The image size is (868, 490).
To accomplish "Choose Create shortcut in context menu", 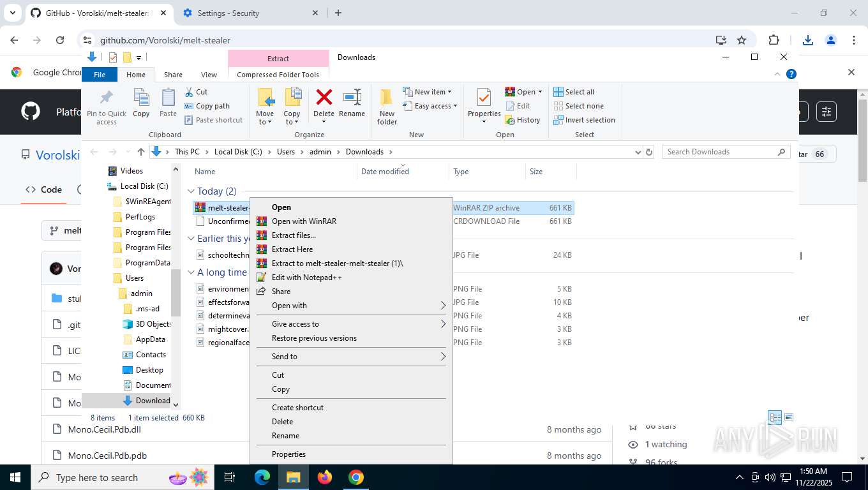I will tap(351, 408).
